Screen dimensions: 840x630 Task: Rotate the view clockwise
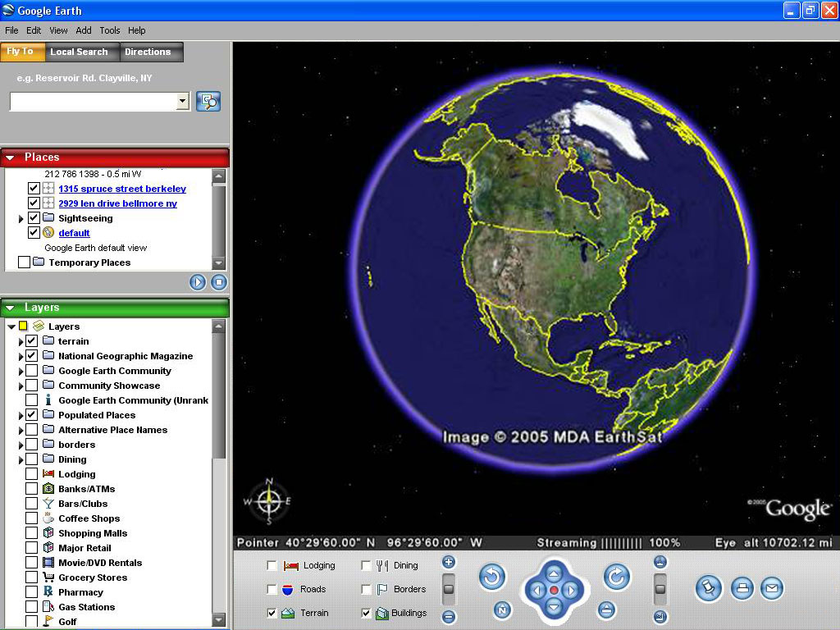[x=617, y=577]
